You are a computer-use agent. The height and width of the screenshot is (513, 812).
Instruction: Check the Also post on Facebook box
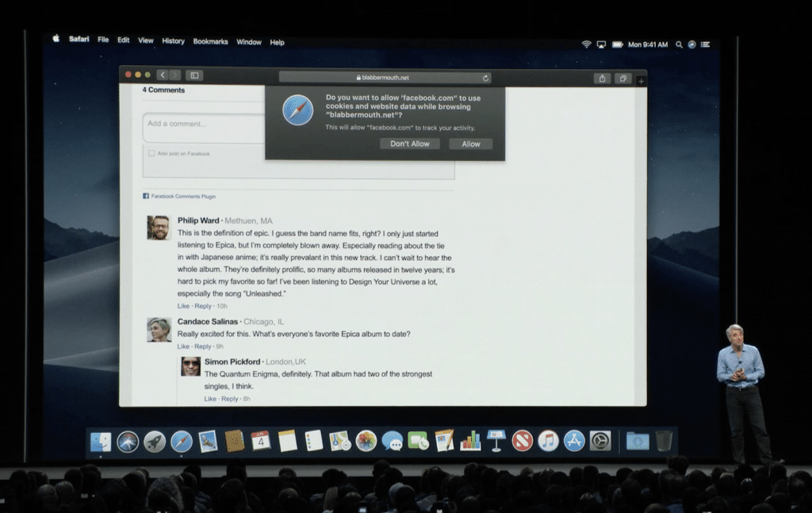(x=151, y=153)
